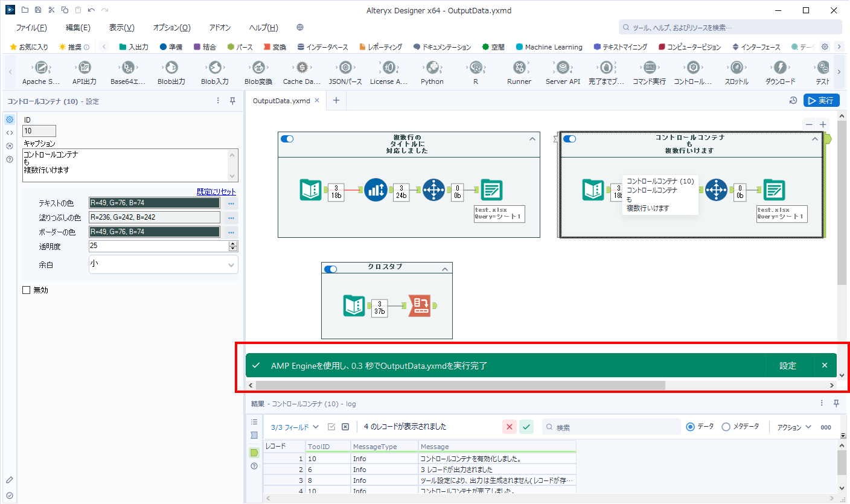The image size is (850, 504).
Task: Click the Summarize tool in first container
Action: point(375,190)
